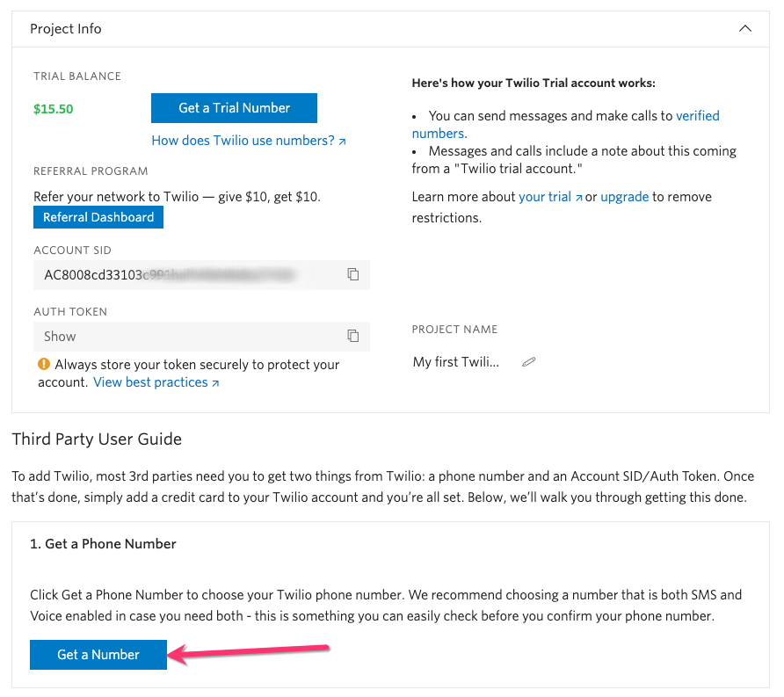This screenshot has height=697, width=784.
Task: Click the external-link arrow after 'View best practices'
Action: coord(215,383)
